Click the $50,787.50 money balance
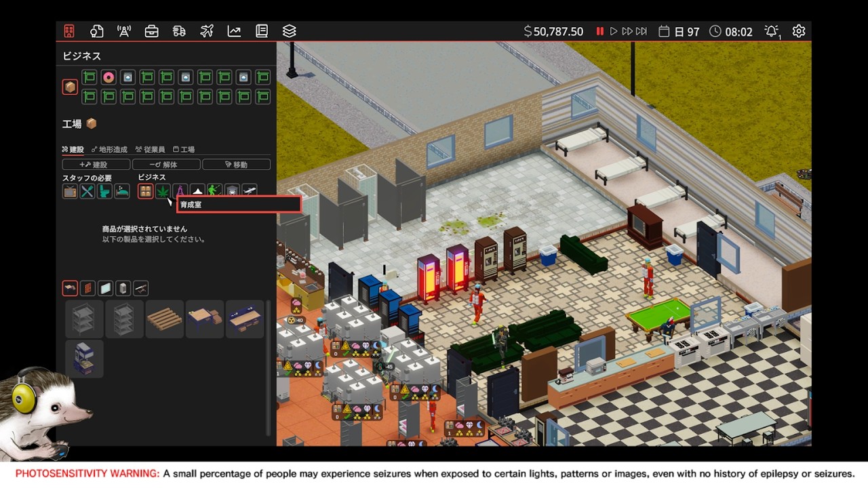The height and width of the screenshot is (488, 868). [554, 31]
